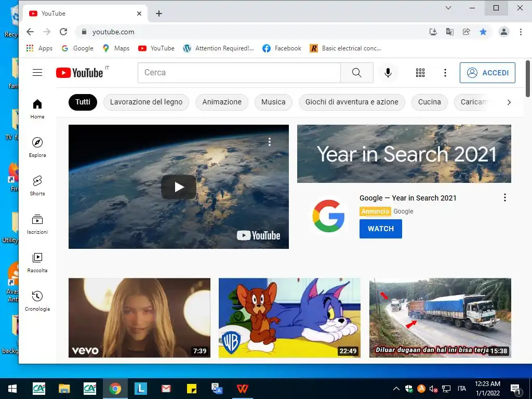The image size is (532, 399).
Task: Show hidden system tray icons
Action: click(x=396, y=389)
